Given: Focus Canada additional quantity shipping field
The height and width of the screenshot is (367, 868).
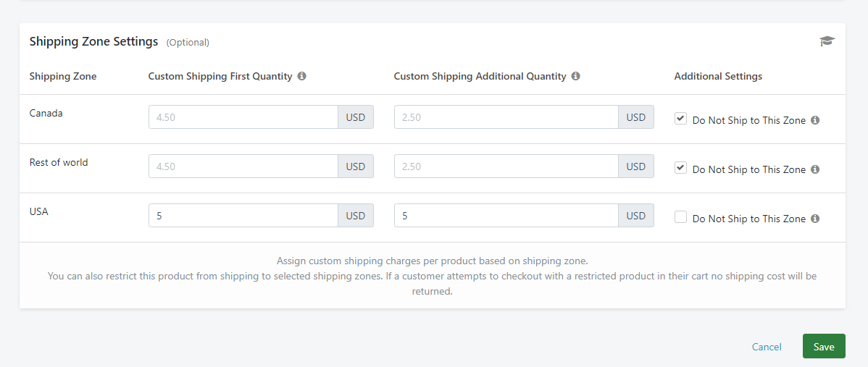Looking at the screenshot, I should (506, 117).
